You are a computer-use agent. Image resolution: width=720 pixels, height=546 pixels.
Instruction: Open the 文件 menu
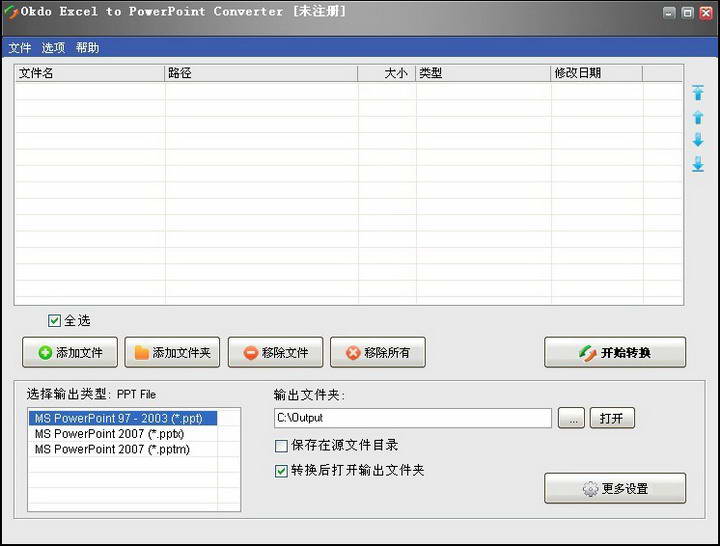(x=20, y=48)
